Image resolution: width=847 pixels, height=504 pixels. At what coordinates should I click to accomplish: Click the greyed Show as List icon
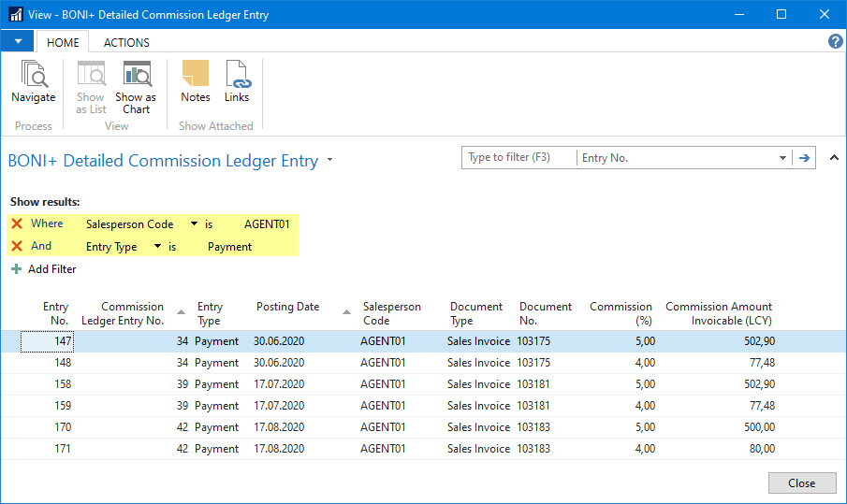coord(91,75)
